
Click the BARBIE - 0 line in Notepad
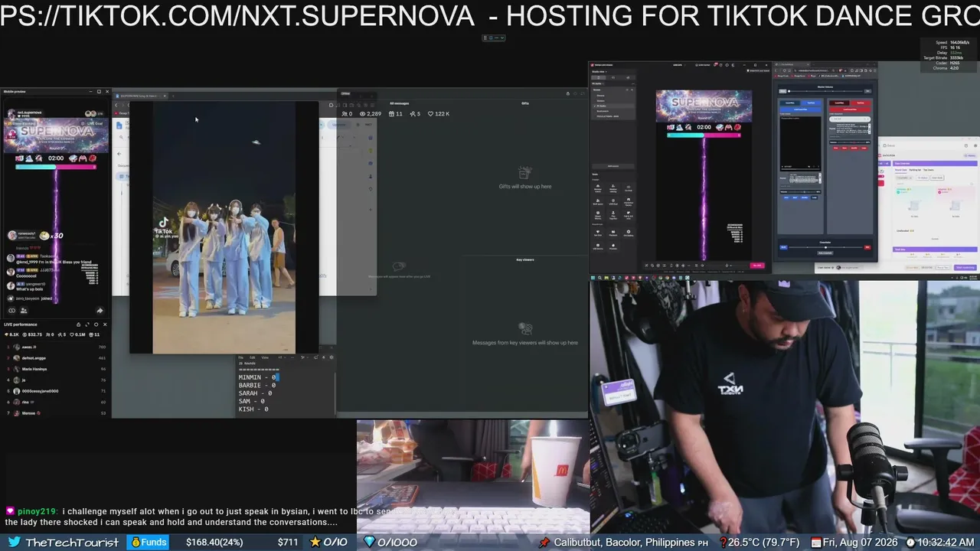point(257,385)
